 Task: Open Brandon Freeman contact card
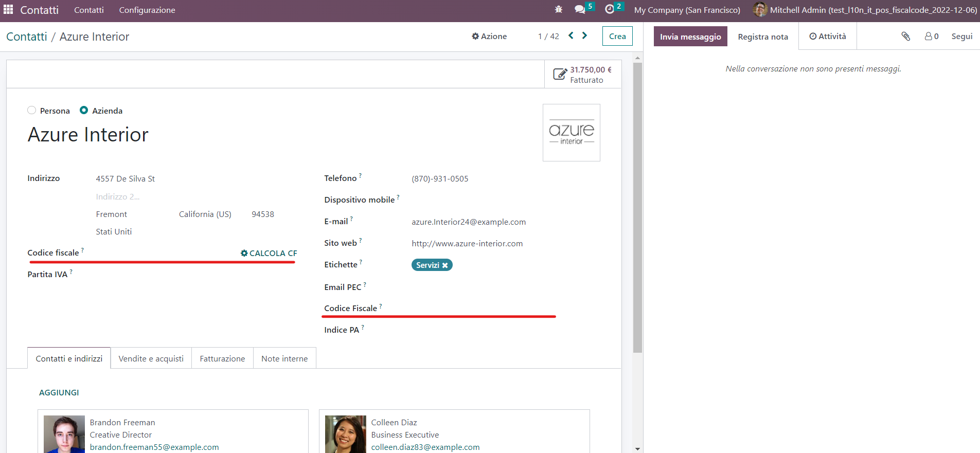173,431
